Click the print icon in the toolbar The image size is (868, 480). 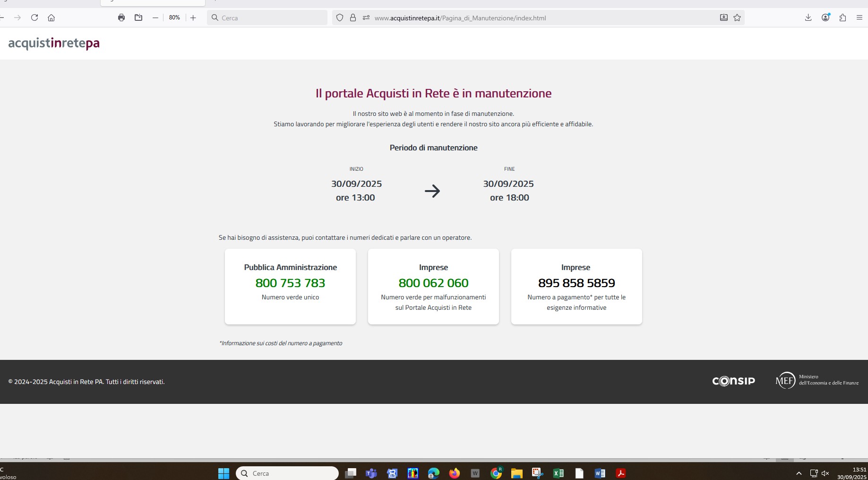(121, 17)
